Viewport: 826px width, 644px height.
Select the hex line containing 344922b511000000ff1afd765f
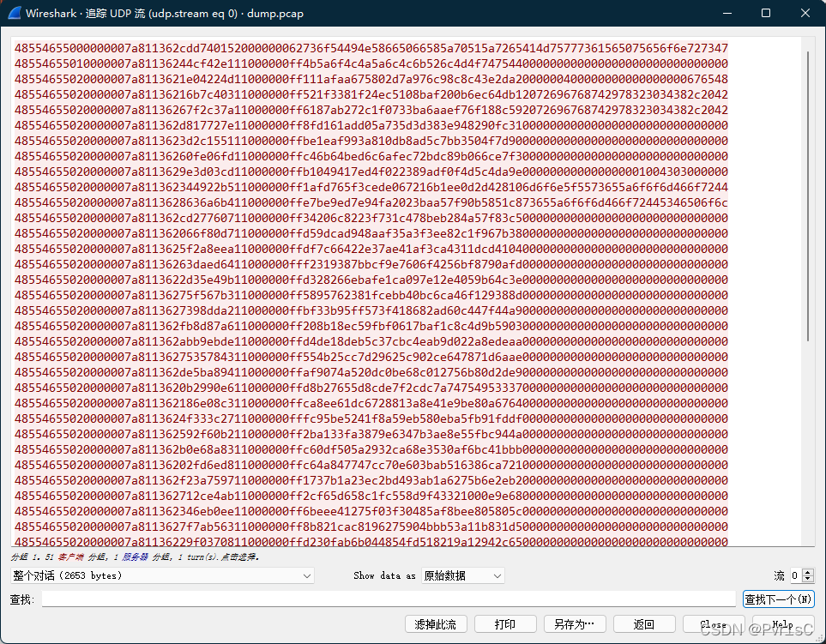(371, 187)
